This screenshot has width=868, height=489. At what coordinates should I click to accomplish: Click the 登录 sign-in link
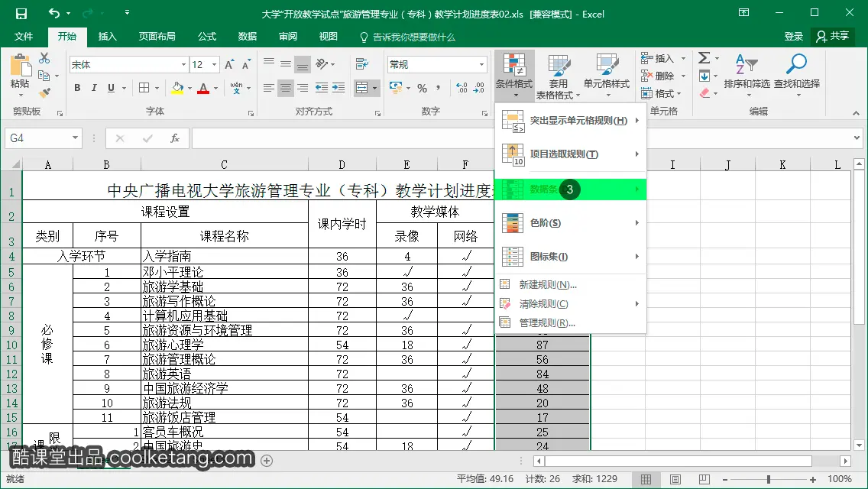(x=793, y=37)
